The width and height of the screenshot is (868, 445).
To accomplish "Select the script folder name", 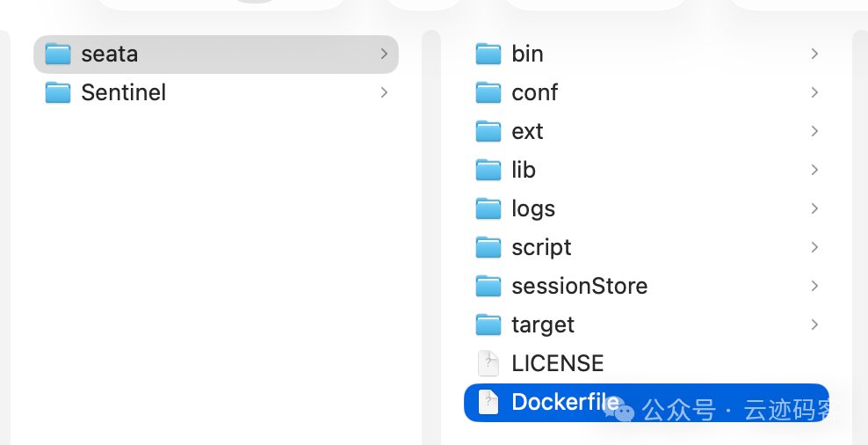I will coord(541,247).
